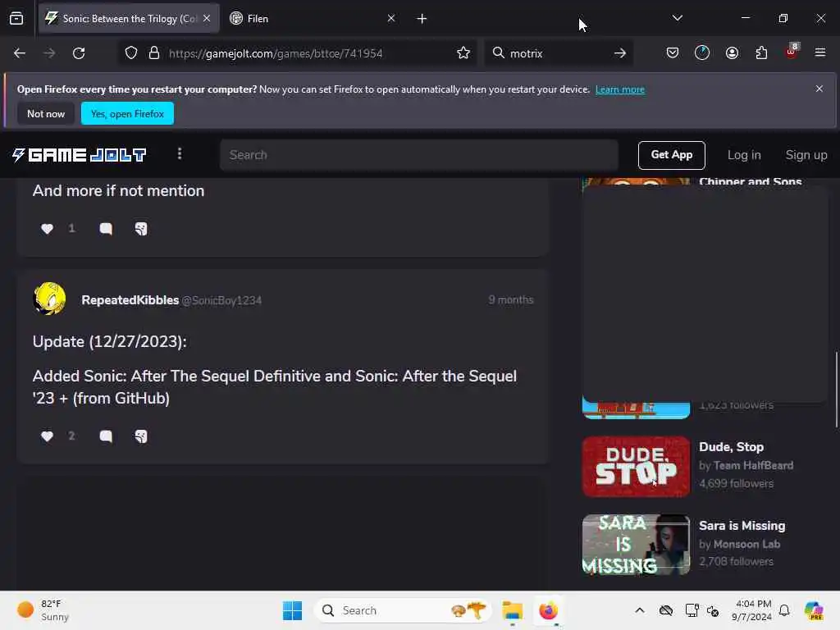Click the motrix browser search box
This screenshot has height=630, width=840.
click(x=558, y=53)
